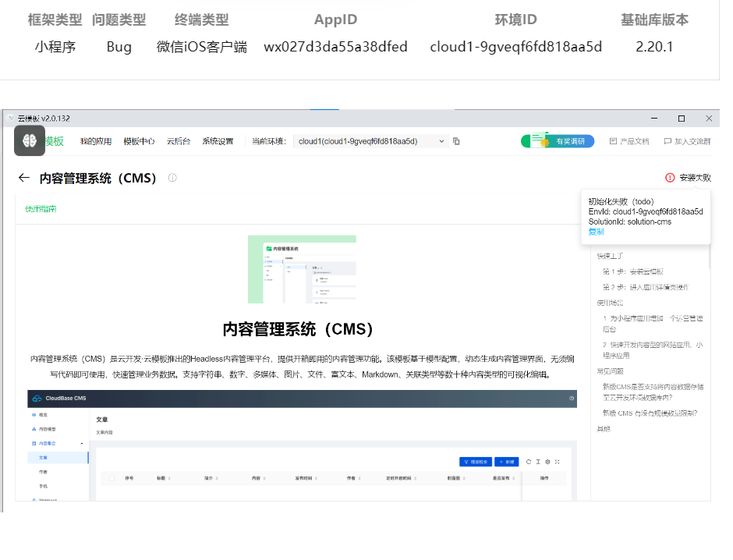Screen dimensions: 733x560
Task: Jump to 使用场景 outline entry
Action: pyautogui.click(x=610, y=303)
